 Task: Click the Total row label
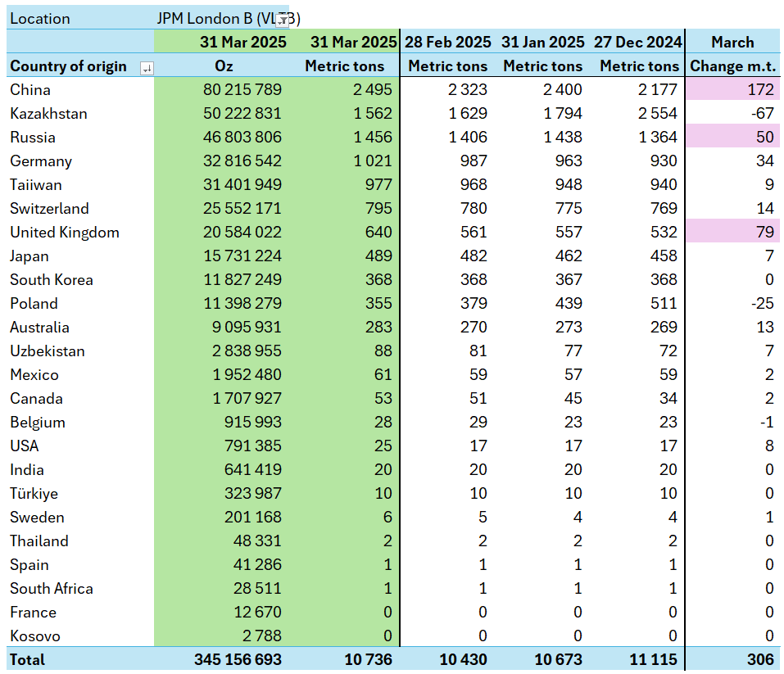[29, 659]
